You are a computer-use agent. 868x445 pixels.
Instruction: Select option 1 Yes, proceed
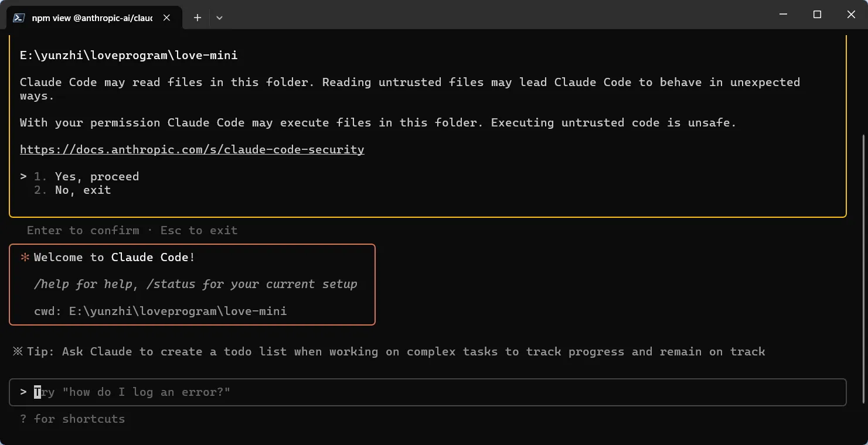pyautogui.click(x=97, y=176)
